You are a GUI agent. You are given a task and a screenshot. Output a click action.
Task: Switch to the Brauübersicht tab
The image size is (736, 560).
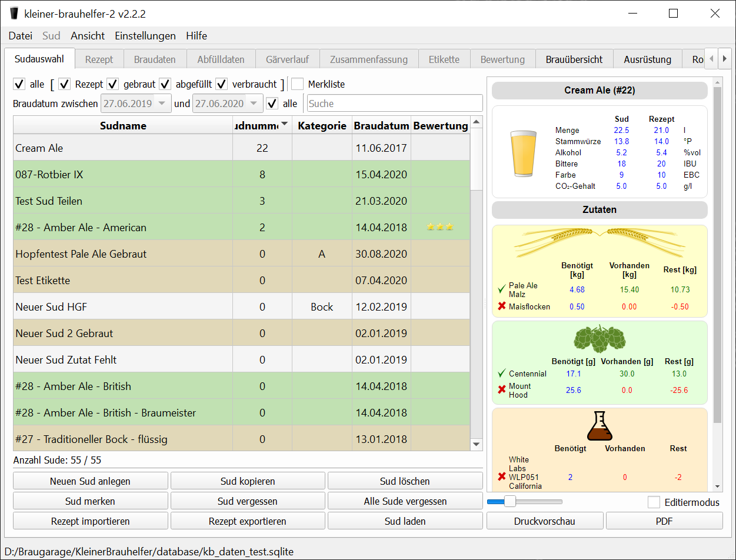[x=574, y=59]
